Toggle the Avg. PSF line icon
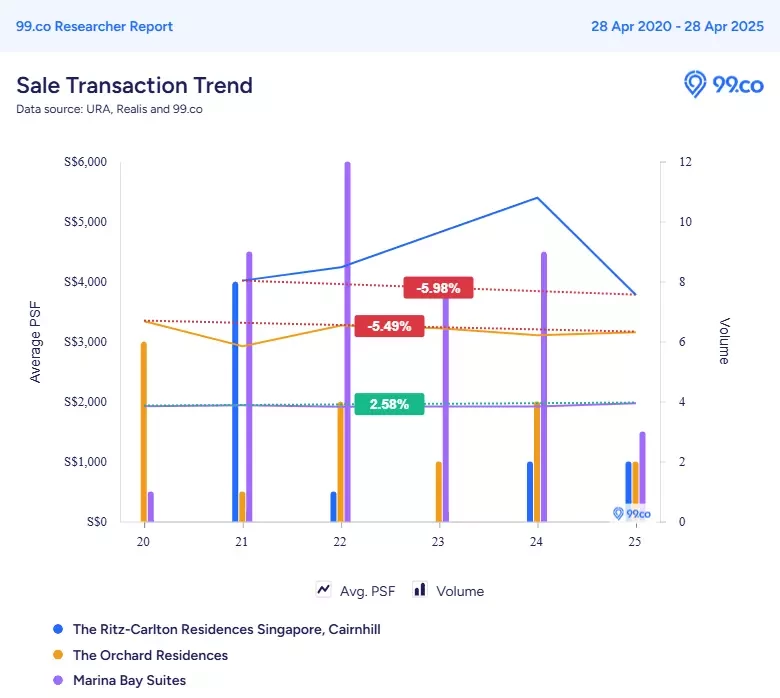780x698 pixels. (x=323, y=590)
